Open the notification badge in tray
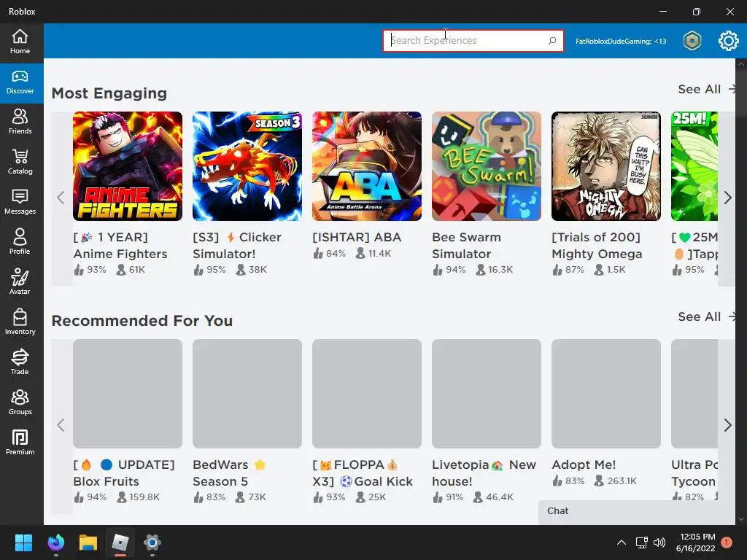This screenshot has height=560, width=747. [726, 542]
